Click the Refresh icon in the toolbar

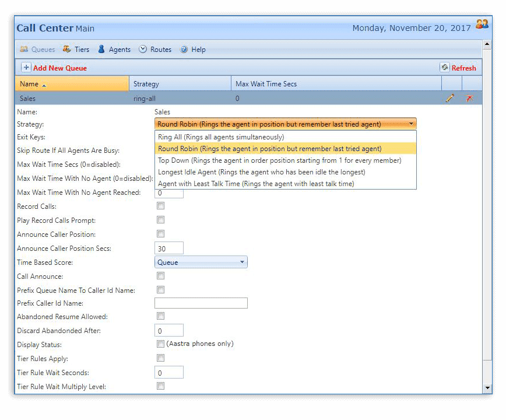coord(444,68)
